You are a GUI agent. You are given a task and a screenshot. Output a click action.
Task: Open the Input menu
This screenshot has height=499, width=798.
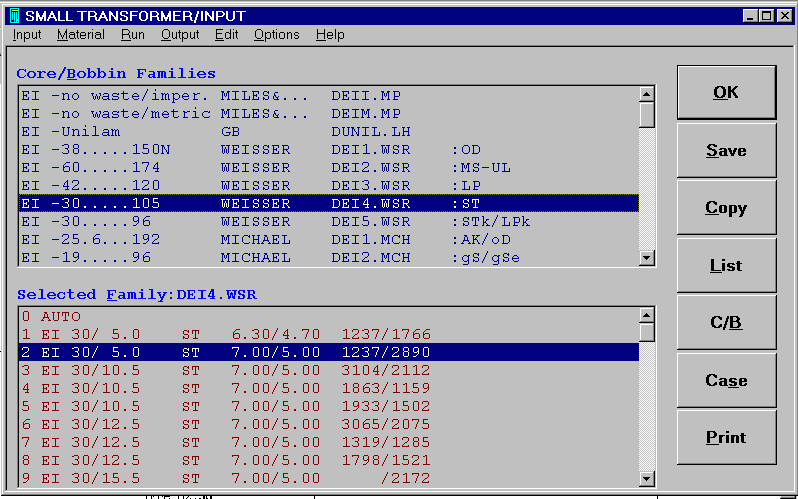pyautogui.click(x=27, y=35)
